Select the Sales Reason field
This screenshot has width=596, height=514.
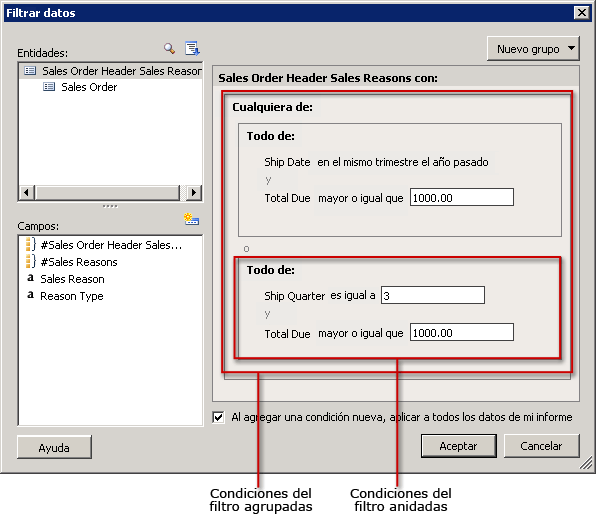point(72,279)
